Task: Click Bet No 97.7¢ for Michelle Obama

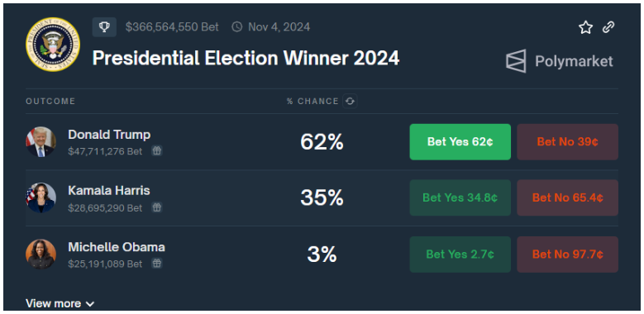Action: coord(567,255)
